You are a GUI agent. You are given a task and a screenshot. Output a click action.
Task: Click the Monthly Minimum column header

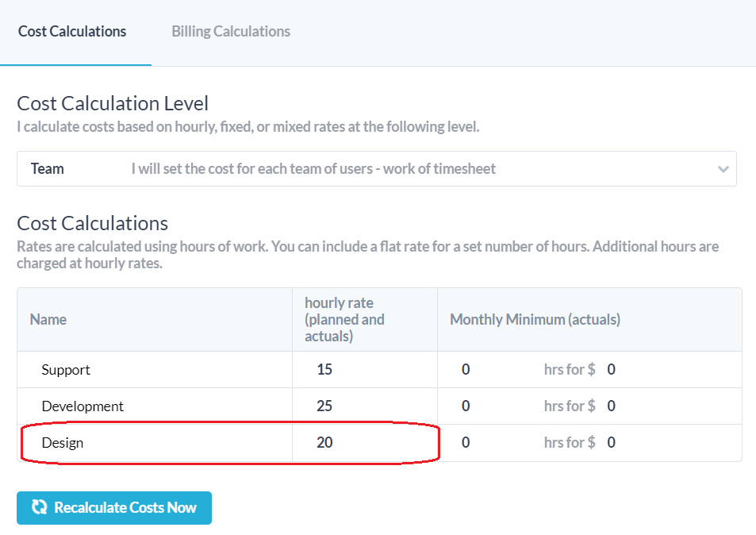pos(535,320)
